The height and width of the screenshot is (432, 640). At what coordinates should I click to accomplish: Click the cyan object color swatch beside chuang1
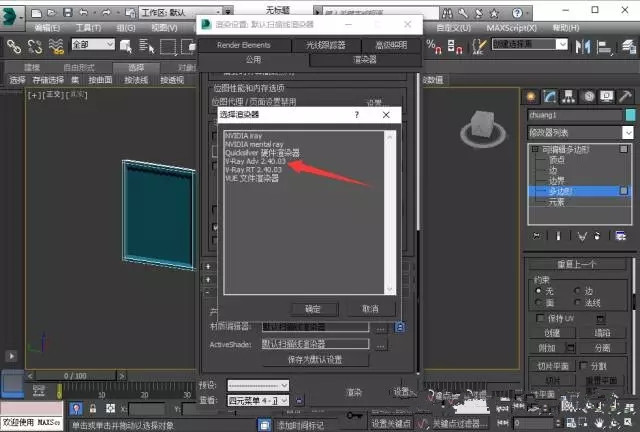631,115
